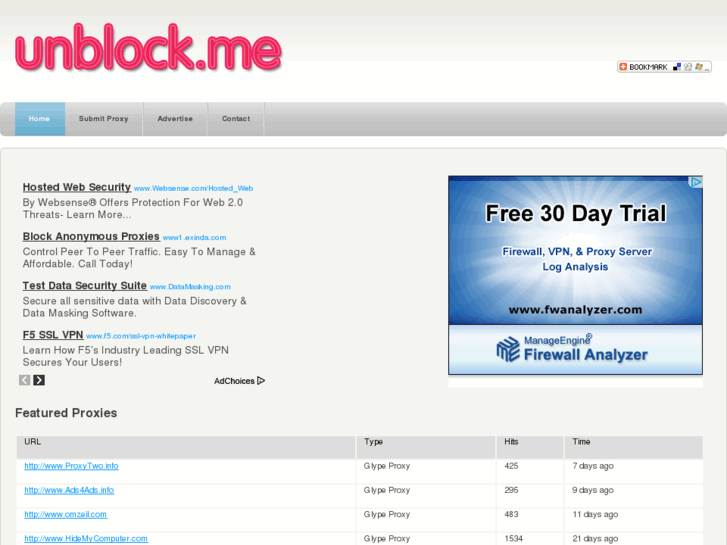Click the ad info icon on banner
Screen dimensions: 727x545
pyautogui.click(x=696, y=182)
